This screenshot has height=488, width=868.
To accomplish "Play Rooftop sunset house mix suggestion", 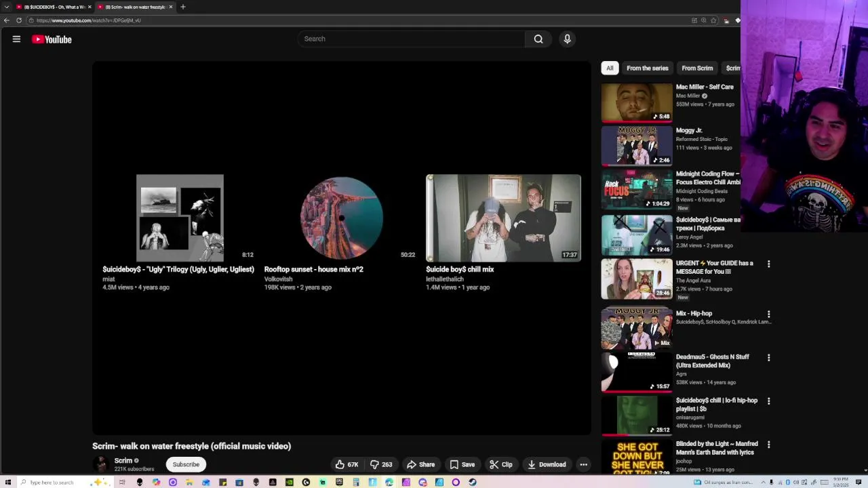I will 341,218.
